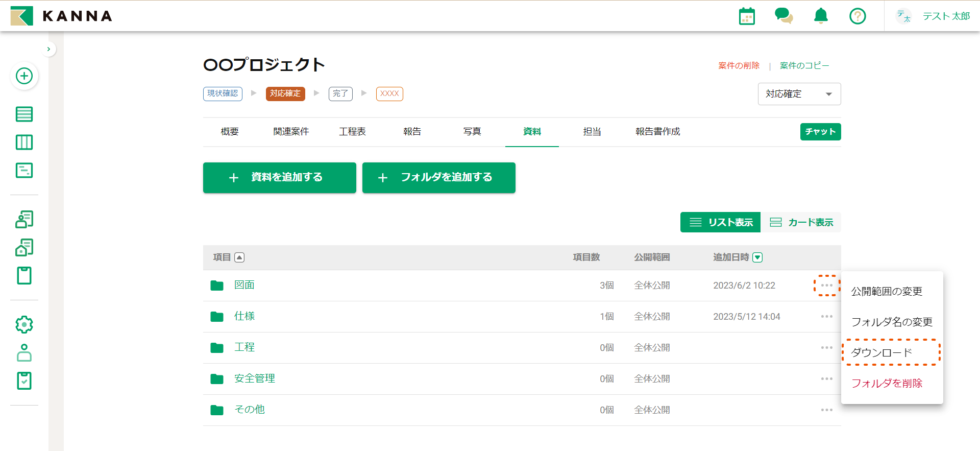
Task: Switch to カード表示 view
Action: tap(801, 222)
